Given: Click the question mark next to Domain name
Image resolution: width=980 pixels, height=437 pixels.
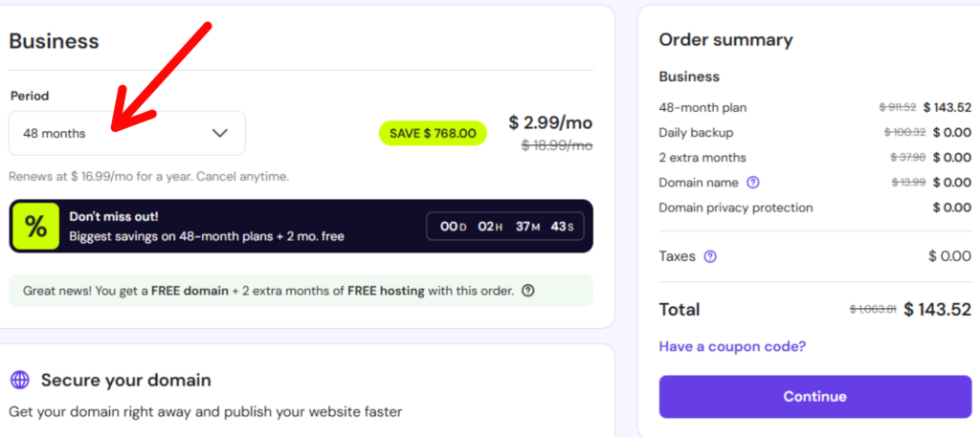Looking at the screenshot, I should 753,183.
